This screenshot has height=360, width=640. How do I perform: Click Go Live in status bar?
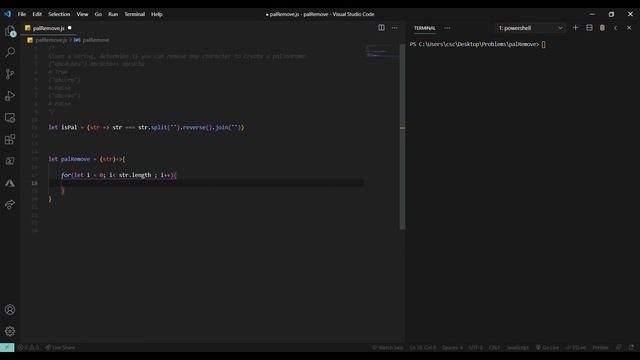[547, 347]
